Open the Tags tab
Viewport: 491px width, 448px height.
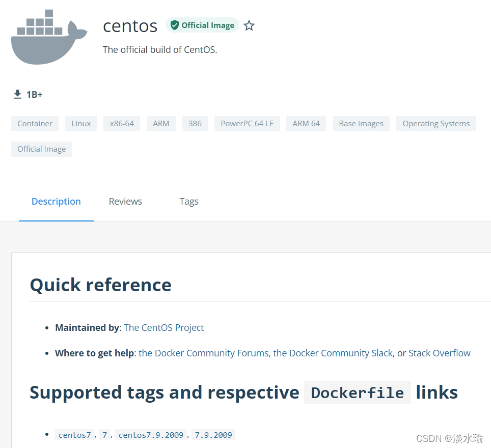pyautogui.click(x=189, y=201)
